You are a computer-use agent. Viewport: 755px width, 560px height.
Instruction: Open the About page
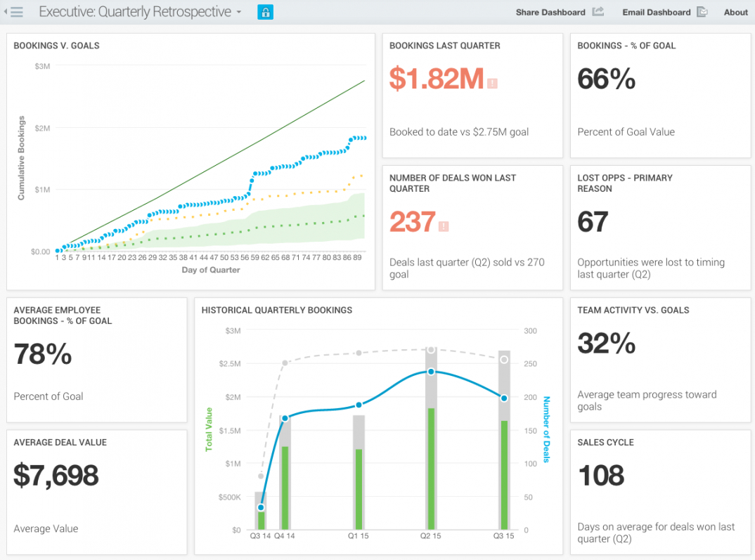tap(735, 12)
